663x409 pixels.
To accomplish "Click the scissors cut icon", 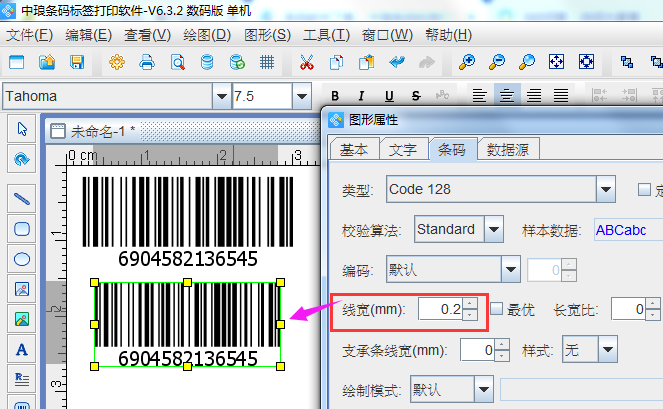I will point(306,62).
